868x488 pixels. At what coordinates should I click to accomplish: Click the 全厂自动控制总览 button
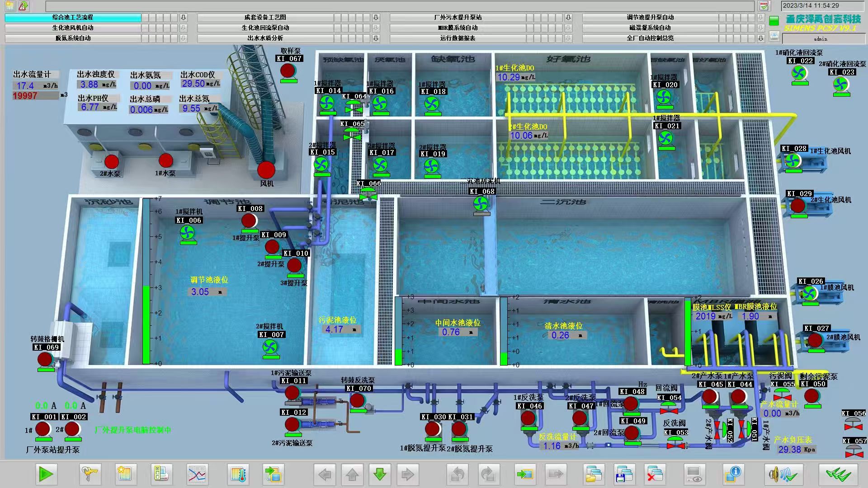[650, 38]
